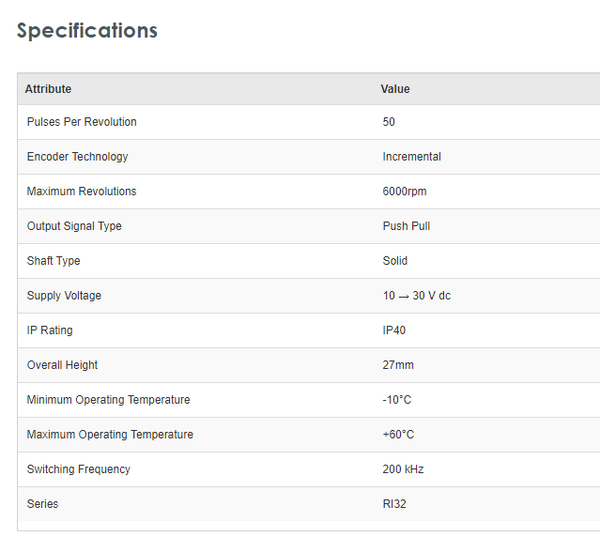Image resolution: width=600 pixels, height=537 pixels.
Task: Click the IP40 rating value
Action: pos(394,330)
